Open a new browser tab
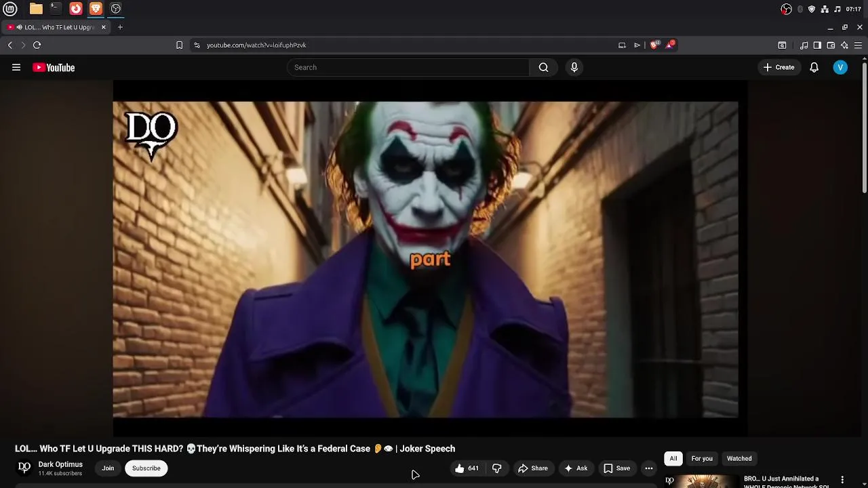The image size is (868, 488). pyautogui.click(x=120, y=27)
